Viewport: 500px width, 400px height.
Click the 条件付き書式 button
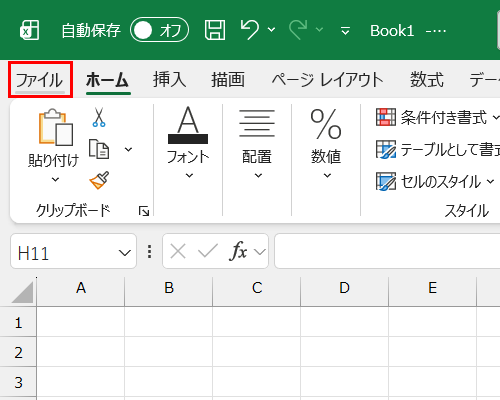coord(438,117)
